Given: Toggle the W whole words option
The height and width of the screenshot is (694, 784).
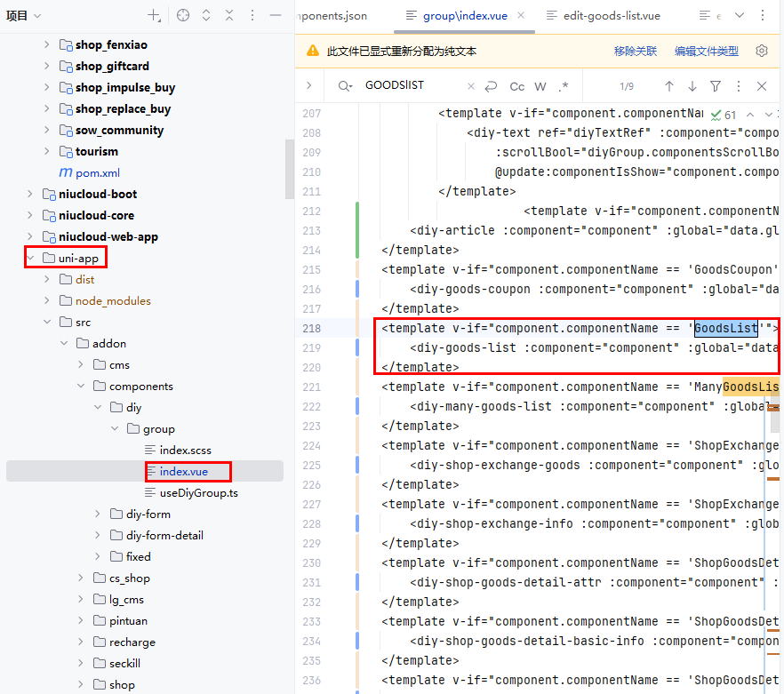Looking at the screenshot, I should [540, 86].
